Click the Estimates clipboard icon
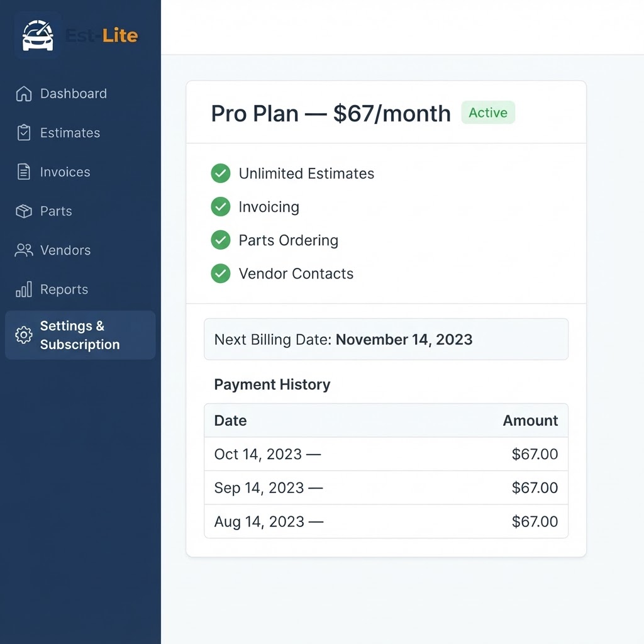644x644 pixels. click(24, 133)
